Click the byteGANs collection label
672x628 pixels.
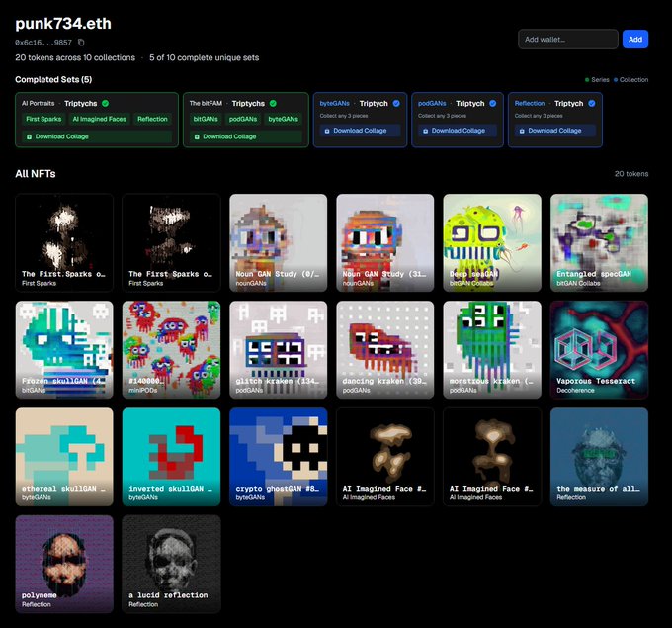(334, 104)
